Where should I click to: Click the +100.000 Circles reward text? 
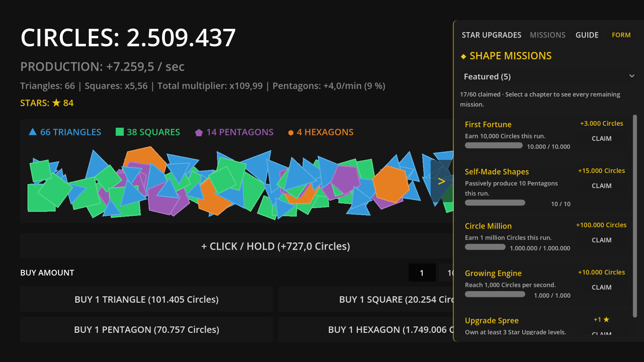tap(601, 225)
